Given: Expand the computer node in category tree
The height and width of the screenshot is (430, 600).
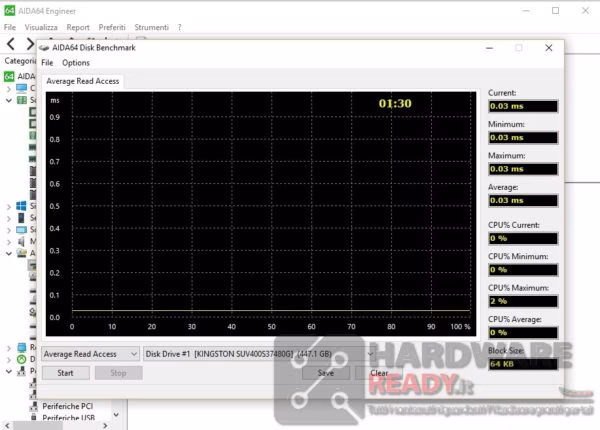Looking at the screenshot, I should click(8, 89).
